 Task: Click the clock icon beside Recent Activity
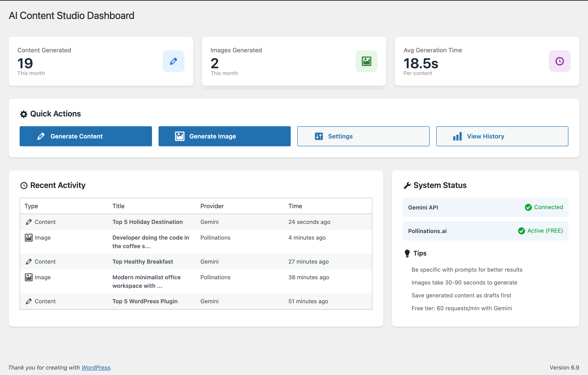click(x=24, y=186)
